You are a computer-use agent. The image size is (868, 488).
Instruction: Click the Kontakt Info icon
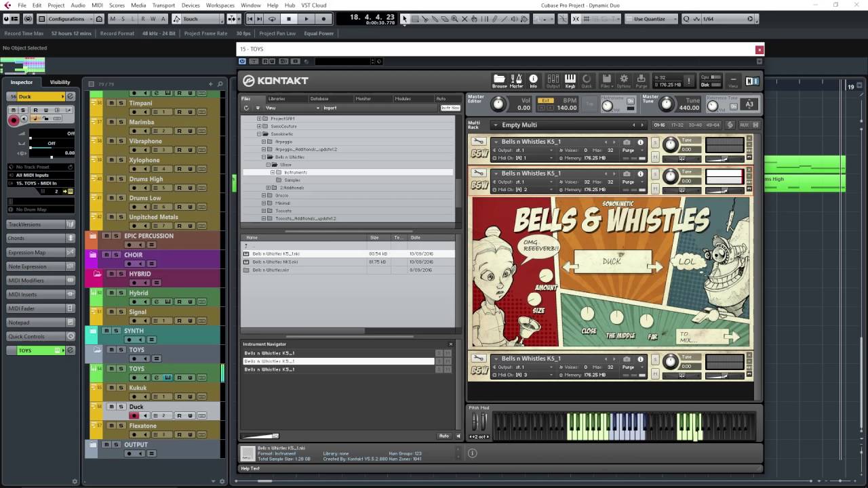(533, 80)
